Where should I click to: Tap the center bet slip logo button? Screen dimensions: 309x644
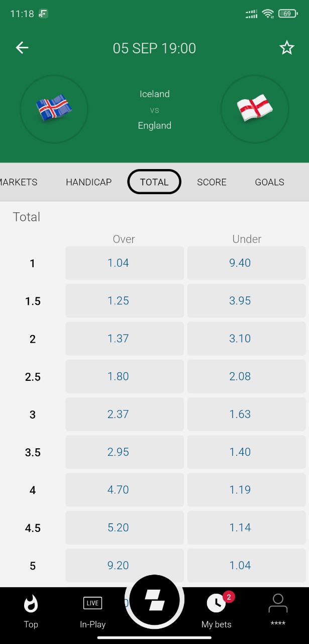(154, 600)
